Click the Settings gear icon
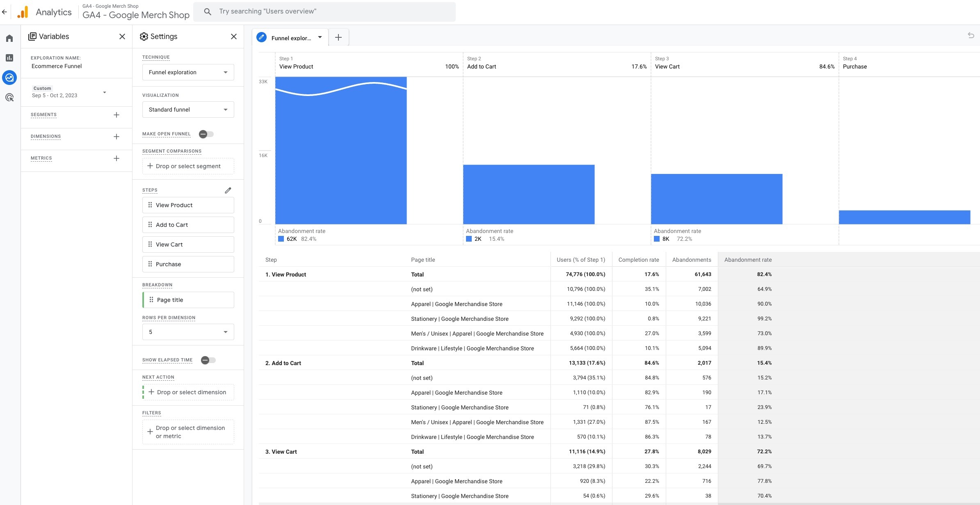This screenshot has width=980, height=505. coord(144,37)
